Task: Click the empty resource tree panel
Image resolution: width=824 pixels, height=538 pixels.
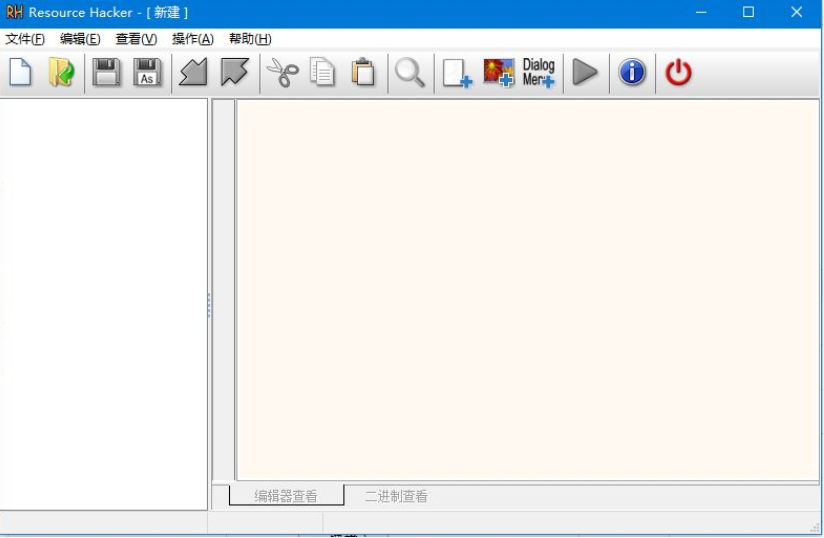Action: pyautogui.click(x=104, y=304)
